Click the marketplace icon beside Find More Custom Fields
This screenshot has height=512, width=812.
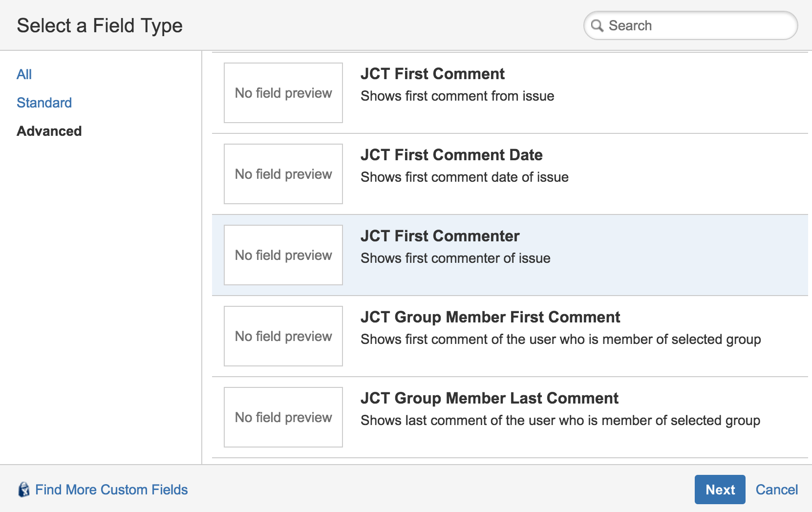(23, 490)
